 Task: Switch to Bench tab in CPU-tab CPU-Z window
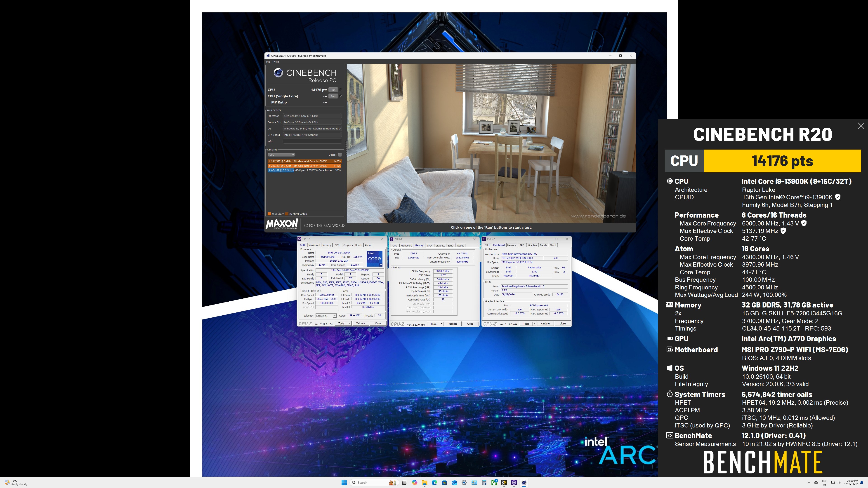tap(359, 245)
